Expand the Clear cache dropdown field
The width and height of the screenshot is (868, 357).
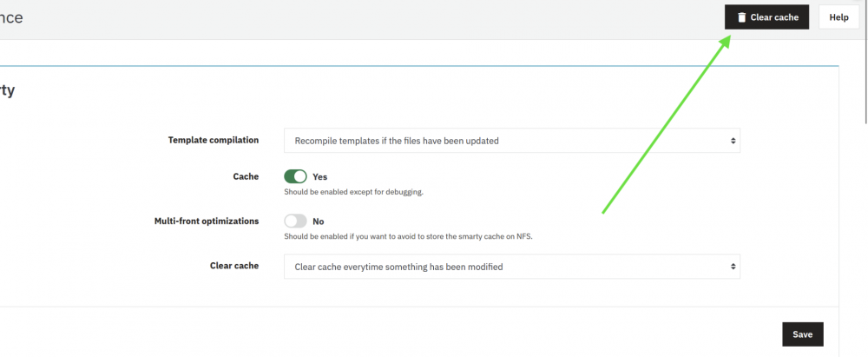point(511,267)
